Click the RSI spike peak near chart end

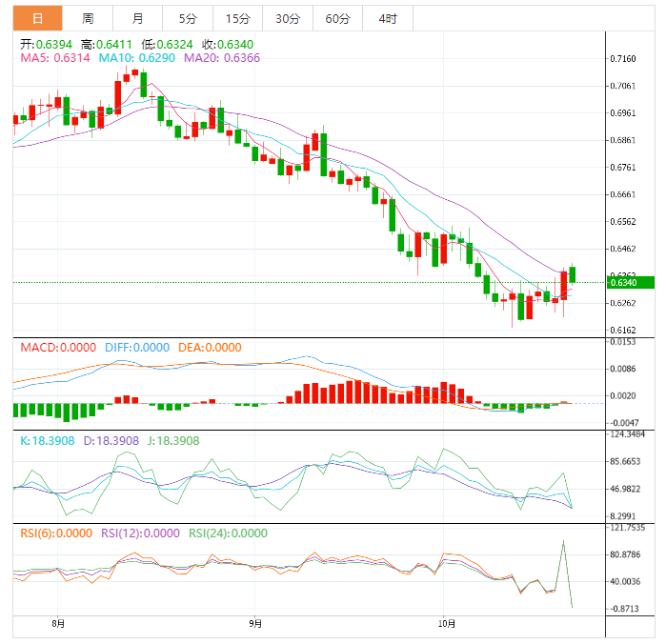pos(564,542)
